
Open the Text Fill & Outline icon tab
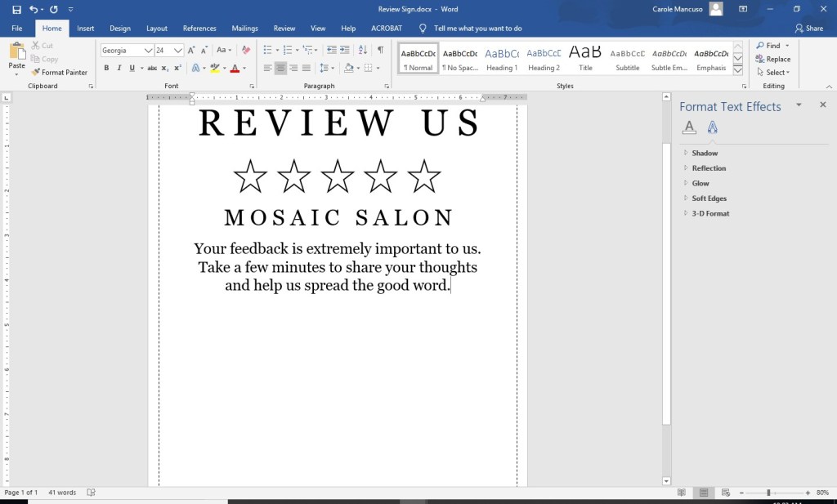point(689,127)
